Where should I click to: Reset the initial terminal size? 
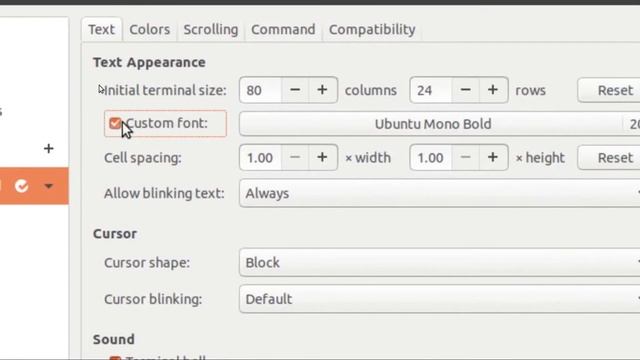coord(609,90)
